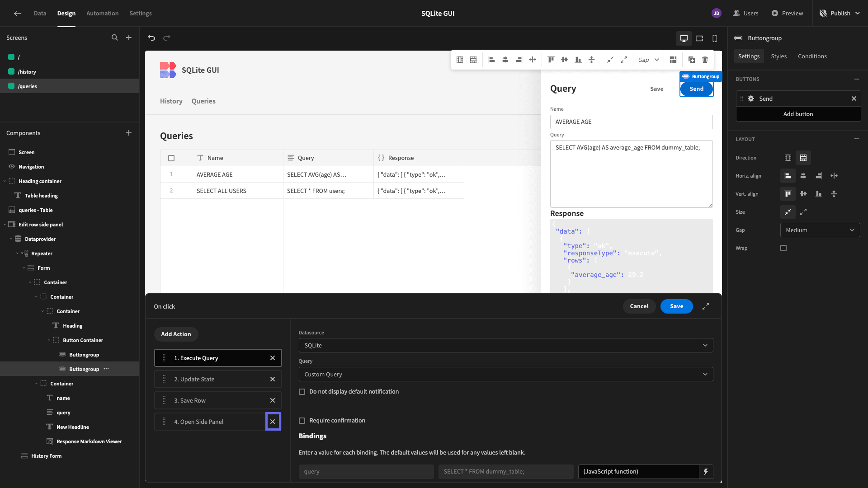The width and height of the screenshot is (868, 488).
Task: Switch to mobile preview icon
Action: tap(715, 38)
